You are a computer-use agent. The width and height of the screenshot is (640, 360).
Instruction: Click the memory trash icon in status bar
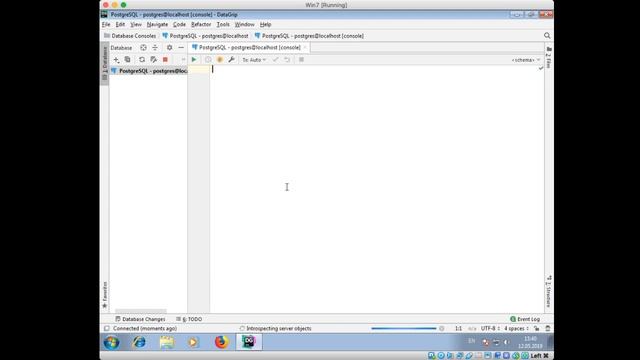pos(548,329)
